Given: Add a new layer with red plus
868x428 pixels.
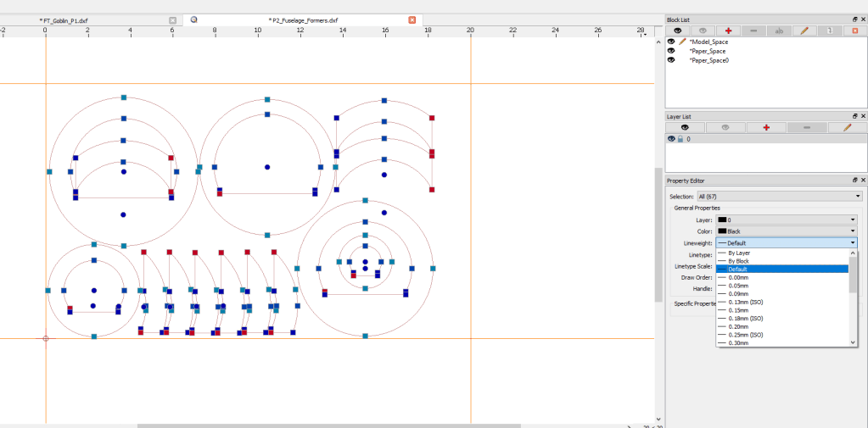Looking at the screenshot, I should point(767,127).
